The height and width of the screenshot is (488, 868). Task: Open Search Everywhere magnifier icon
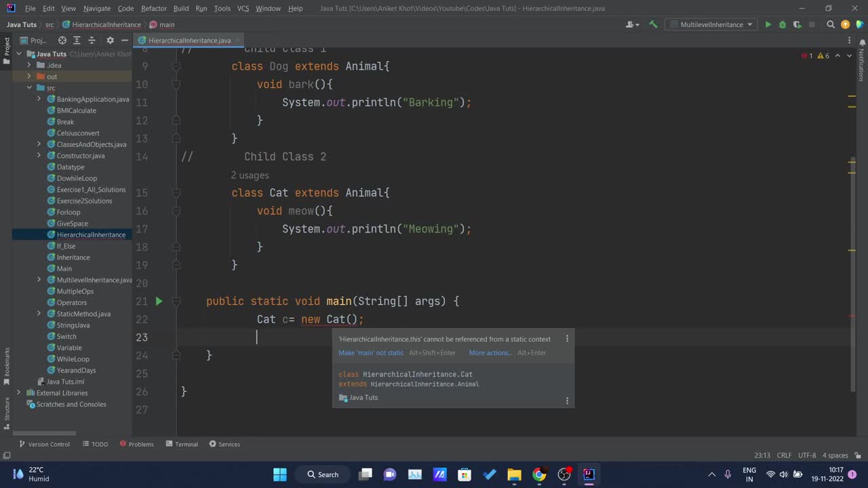click(x=831, y=24)
